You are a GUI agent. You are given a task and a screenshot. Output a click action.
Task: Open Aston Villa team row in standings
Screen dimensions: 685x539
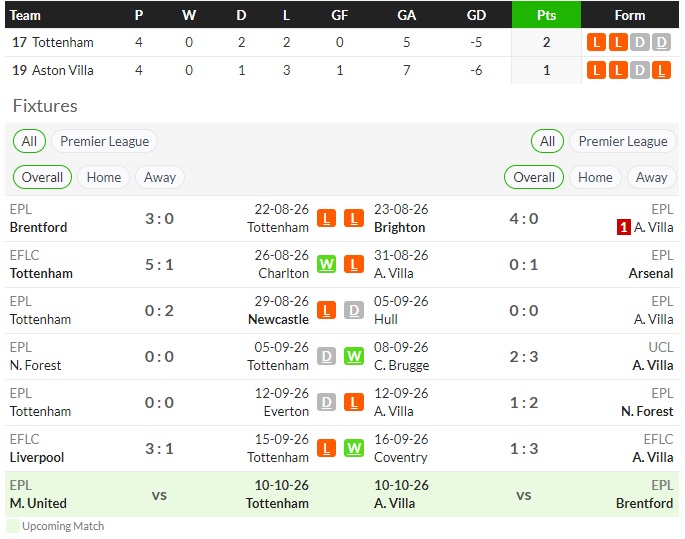(342, 70)
